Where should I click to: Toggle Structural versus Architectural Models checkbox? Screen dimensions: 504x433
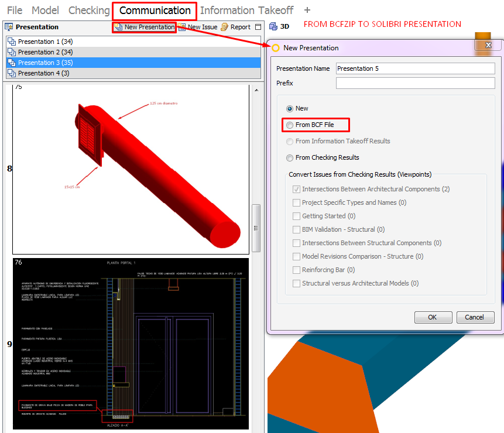(296, 284)
